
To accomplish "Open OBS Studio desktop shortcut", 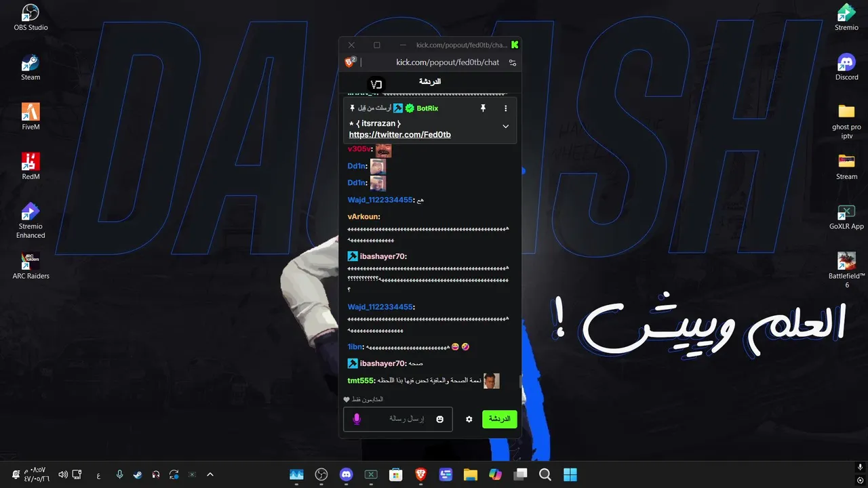I will click(x=31, y=18).
